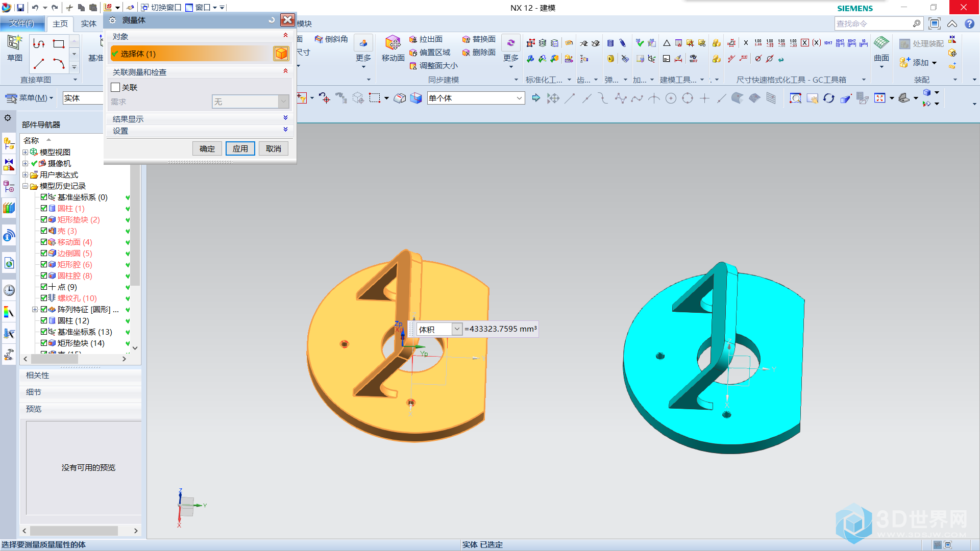Toggle checkbox for 矩形垫块 (2) feature
980x551 pixels.
point(44,219)
